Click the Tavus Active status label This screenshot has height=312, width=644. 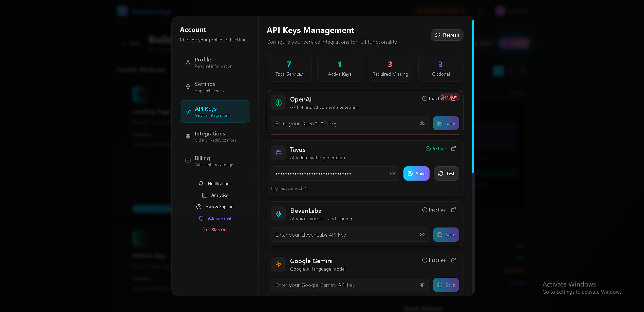(436, 149)
